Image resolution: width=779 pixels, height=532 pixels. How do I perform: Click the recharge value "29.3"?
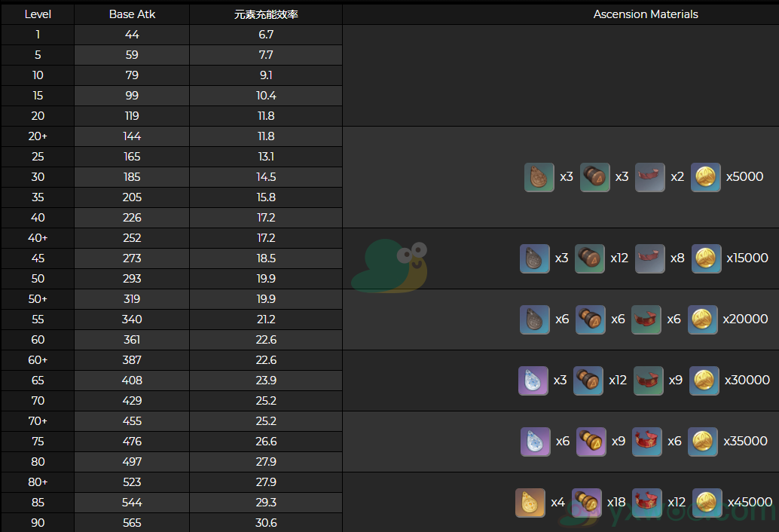(x=266, y=503)
